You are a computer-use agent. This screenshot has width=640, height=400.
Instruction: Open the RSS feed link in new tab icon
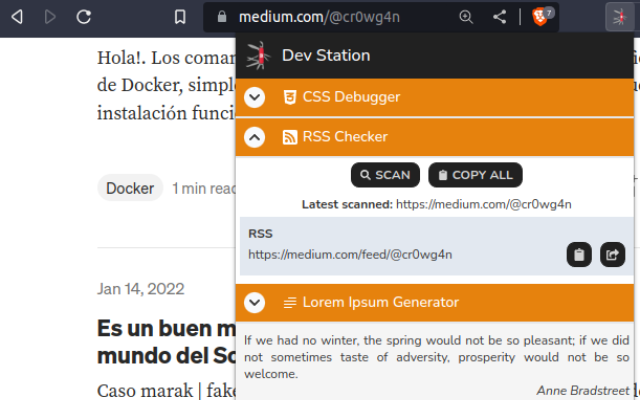tap(612, 255)
